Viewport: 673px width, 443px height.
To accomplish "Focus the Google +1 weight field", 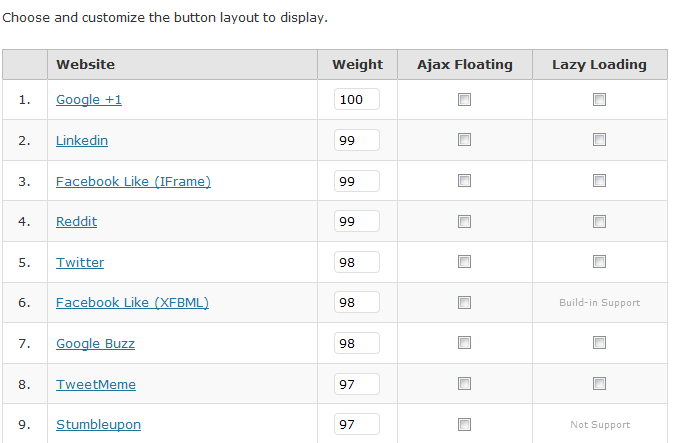I will pyautogui.click(x=357, y=99).
